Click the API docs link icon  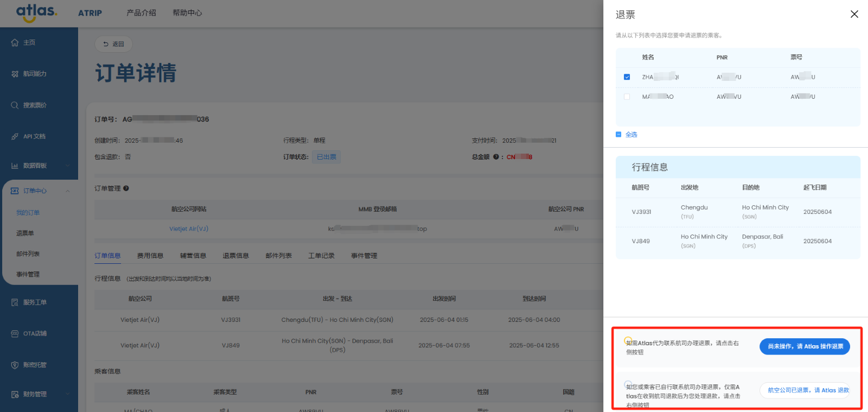pos(15,137)
